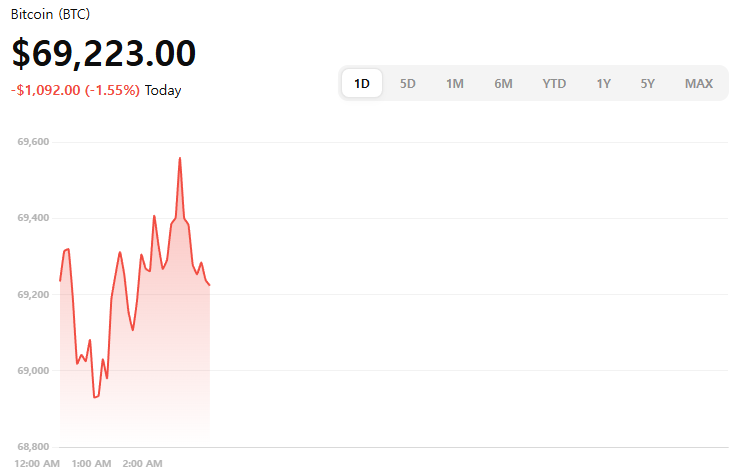Select the MAX time range
The width and height of the screenshot is (734, 470).
[x=699, y=84]
